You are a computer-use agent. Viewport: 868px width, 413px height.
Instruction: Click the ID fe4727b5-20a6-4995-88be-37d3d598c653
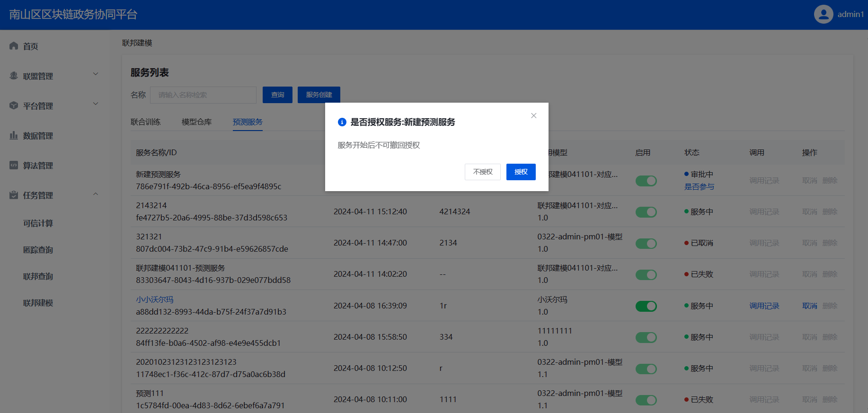(x=212, y=218)
